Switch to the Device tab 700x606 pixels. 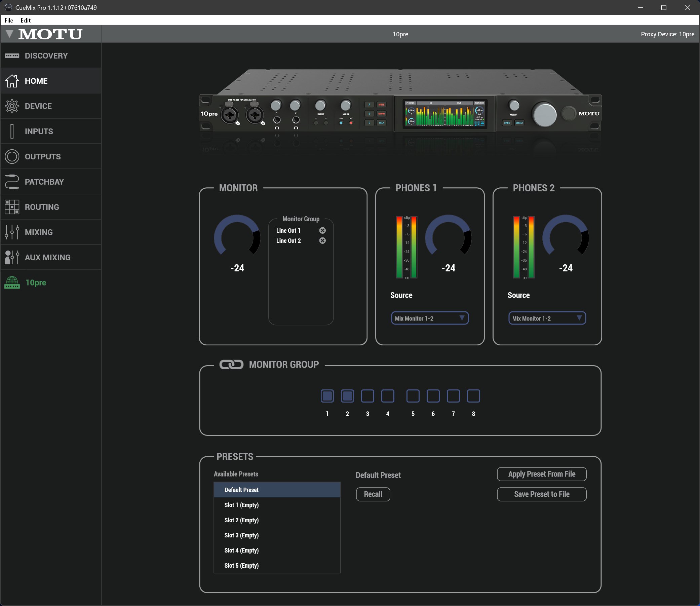coord(51,106)
